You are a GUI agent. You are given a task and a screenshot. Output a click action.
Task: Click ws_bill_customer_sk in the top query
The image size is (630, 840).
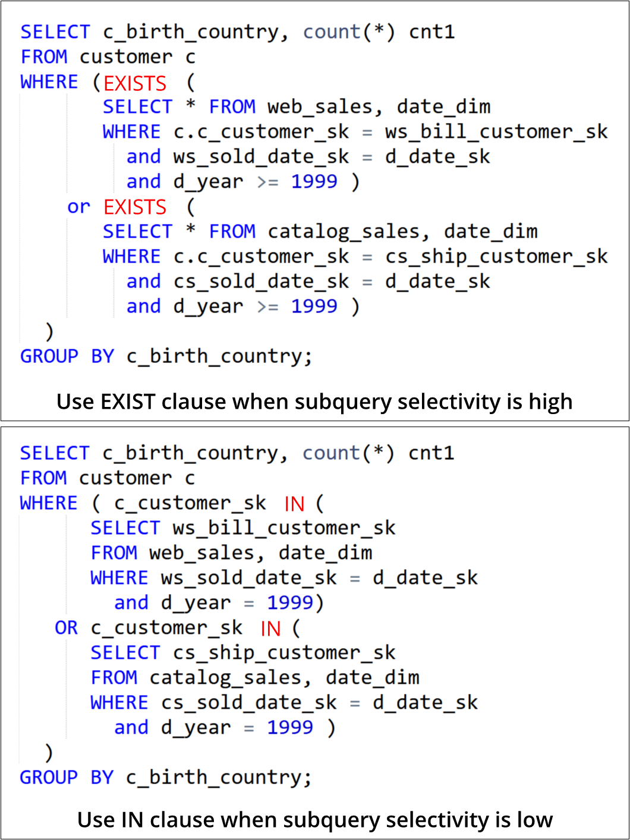pyautogui.click(x=496, y=132)
